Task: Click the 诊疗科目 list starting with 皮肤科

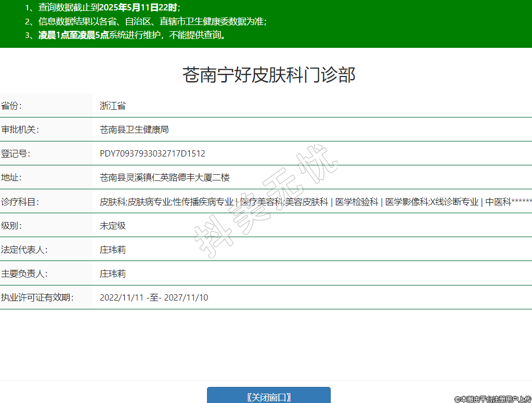Action: point(312,202)
